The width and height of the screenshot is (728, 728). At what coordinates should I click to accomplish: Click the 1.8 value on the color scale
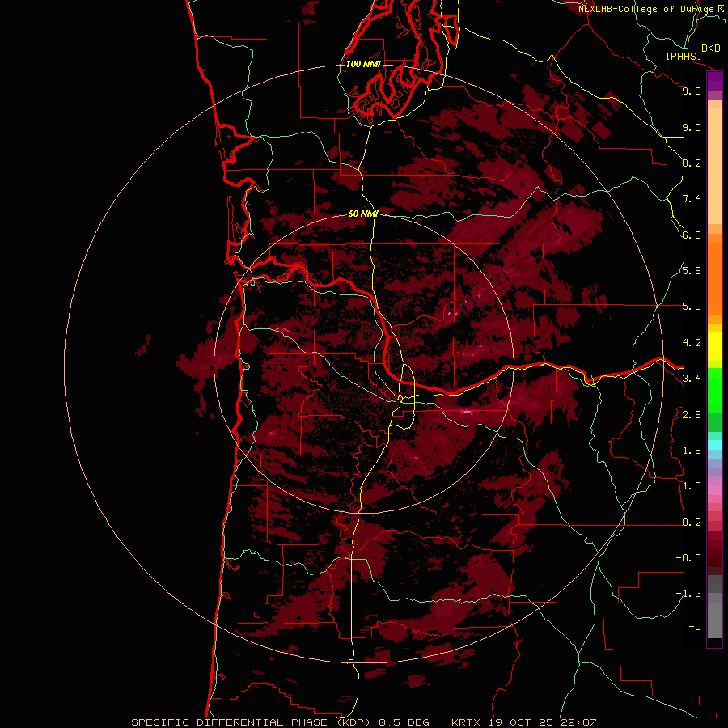(x=692, y=451)
